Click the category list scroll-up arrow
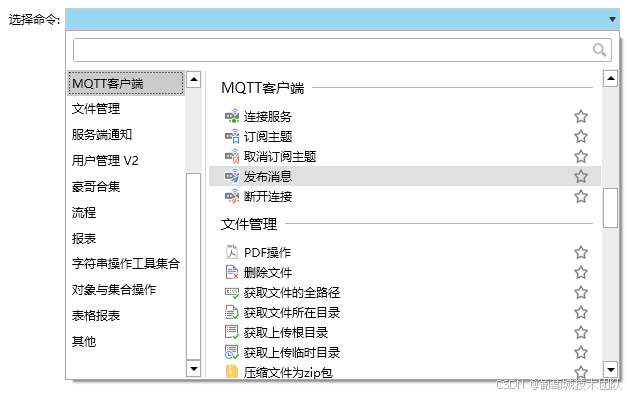 [x=194, y=79]
